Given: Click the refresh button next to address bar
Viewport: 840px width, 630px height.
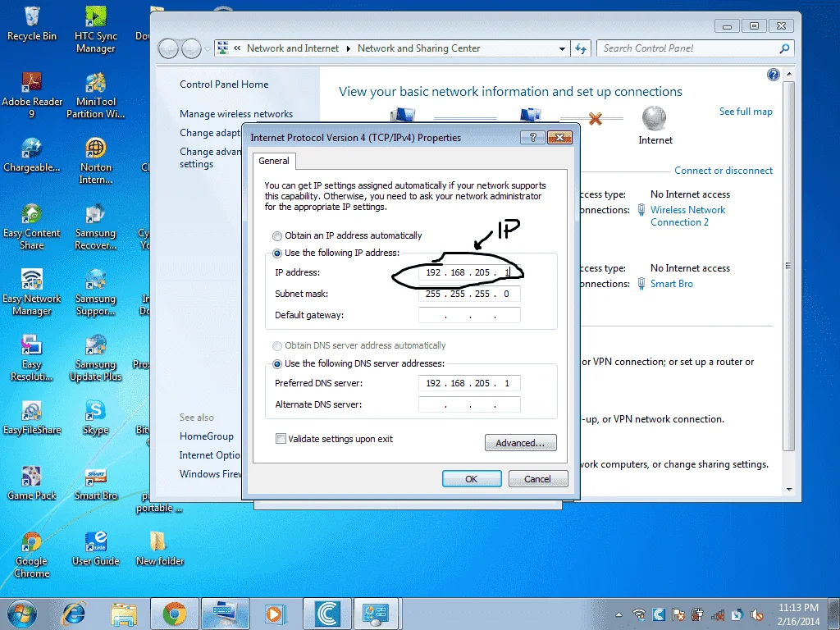Looking at the screenshot, I should [581, 48].
